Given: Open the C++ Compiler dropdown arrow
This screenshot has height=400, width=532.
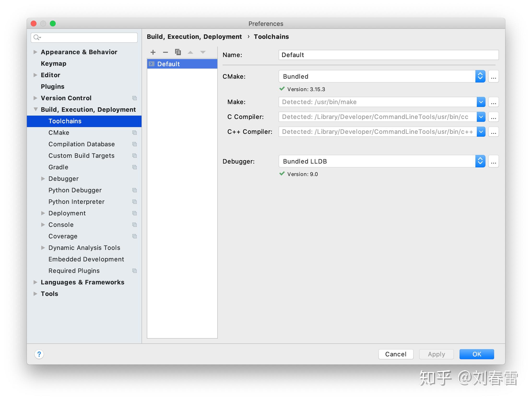Looking at the screenshot, I should point(481,132).
